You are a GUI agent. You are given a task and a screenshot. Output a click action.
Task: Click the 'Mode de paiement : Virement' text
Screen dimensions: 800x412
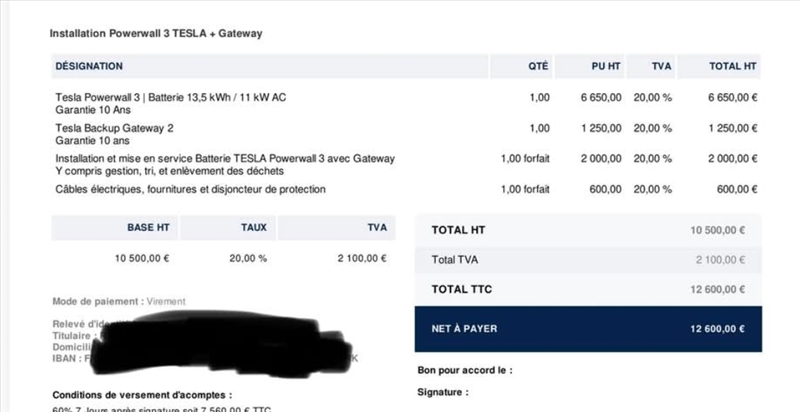point(118,301)
